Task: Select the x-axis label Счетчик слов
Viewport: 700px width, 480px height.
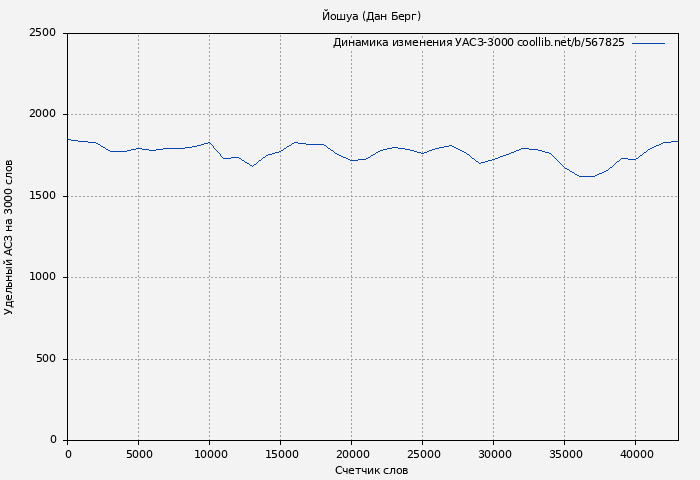Action: 371,470
